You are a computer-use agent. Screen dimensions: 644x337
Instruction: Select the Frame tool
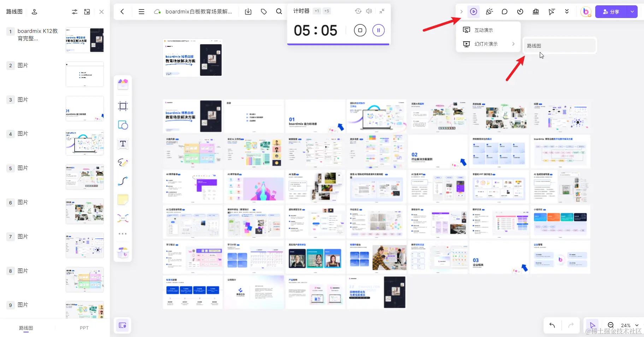(123, 106)
